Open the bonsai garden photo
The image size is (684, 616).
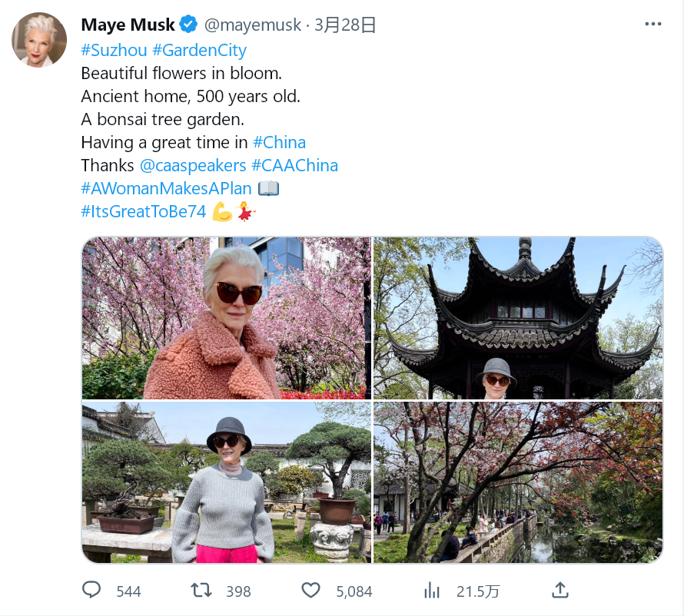pyautogui.click(x=227, y=482)
